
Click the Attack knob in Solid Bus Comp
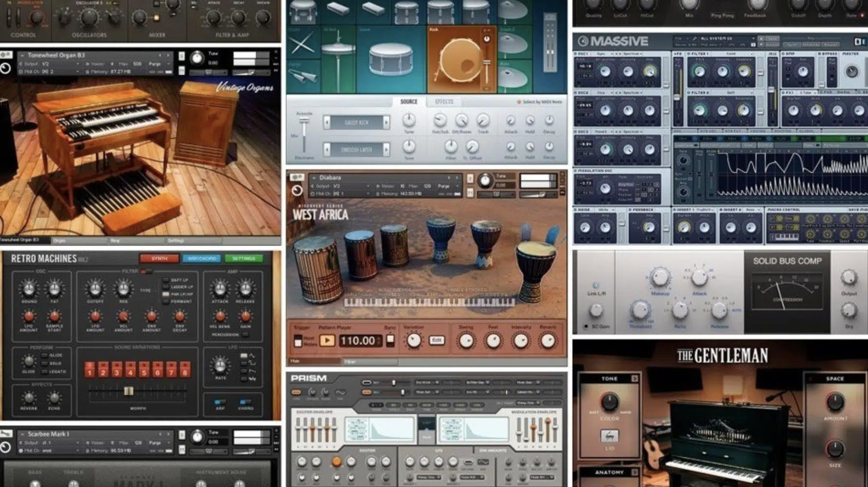pos(699,278)
